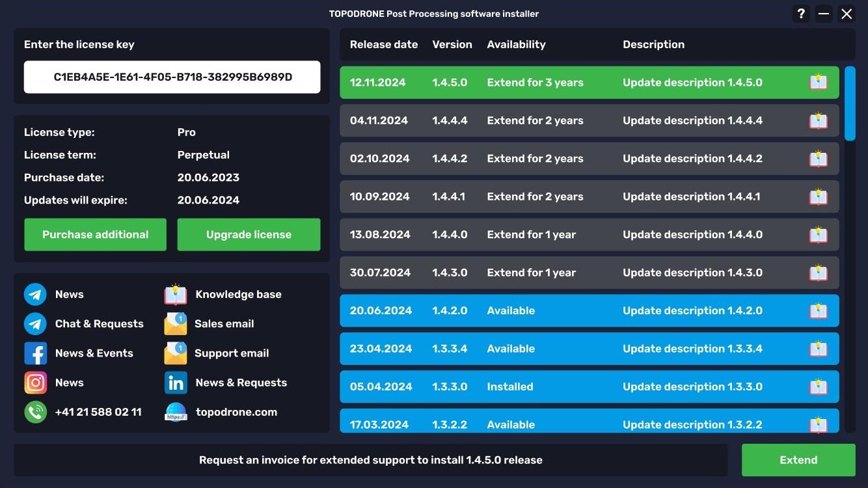Click the globe website icon for topodrone.com

(x=176, y=412)
